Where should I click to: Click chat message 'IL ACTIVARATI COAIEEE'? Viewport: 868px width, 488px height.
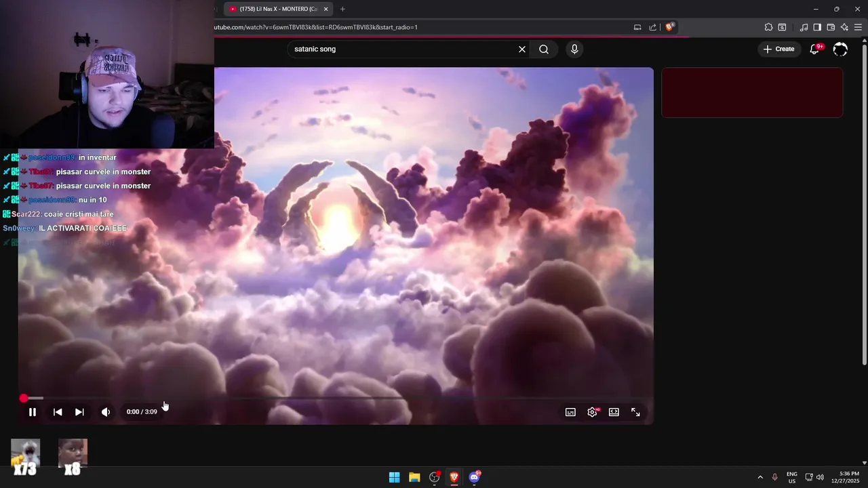pyautogui.click(x=83, y=228)
